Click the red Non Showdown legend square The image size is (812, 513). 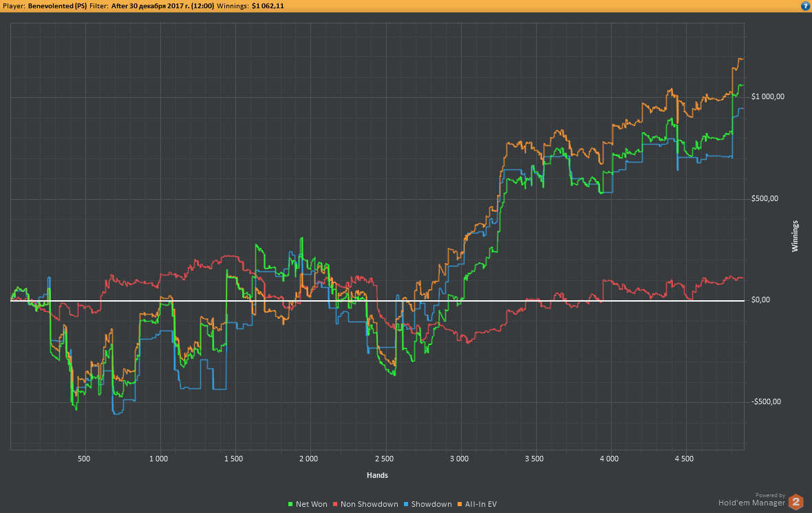(x=336, y=504)
